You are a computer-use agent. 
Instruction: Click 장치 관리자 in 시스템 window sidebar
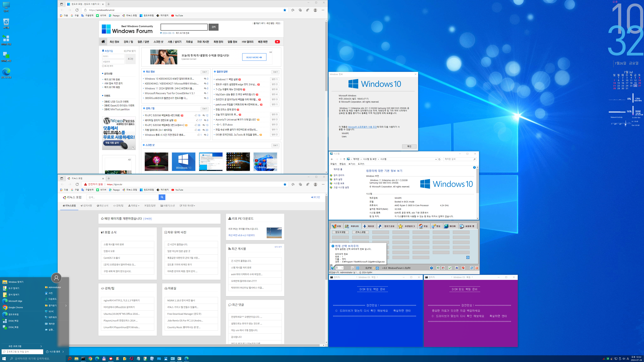(339, 175)
